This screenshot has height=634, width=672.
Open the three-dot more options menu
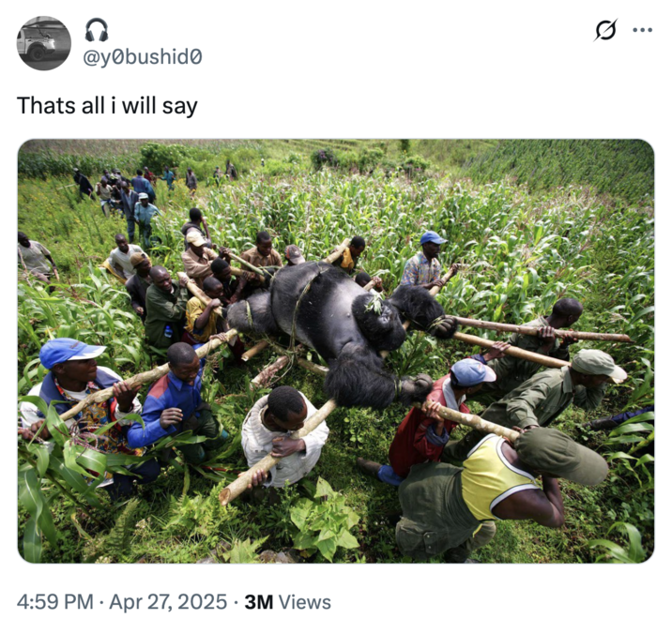click(643, 30)
